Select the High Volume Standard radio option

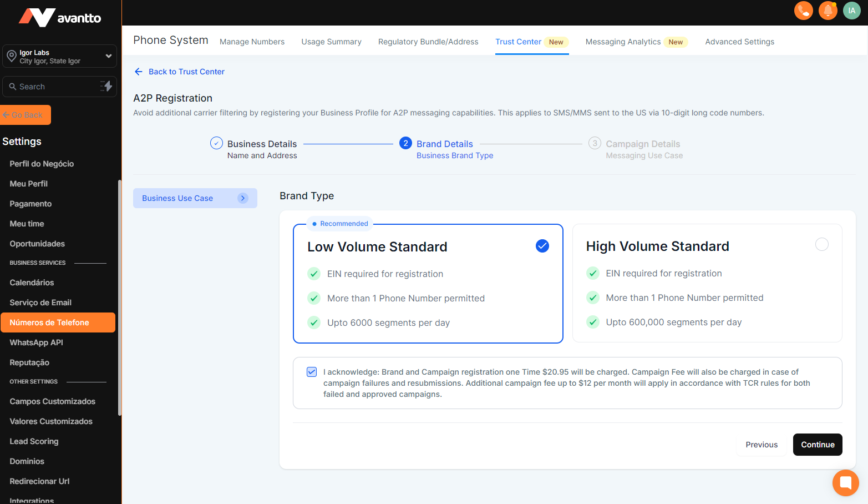point(821,244)
